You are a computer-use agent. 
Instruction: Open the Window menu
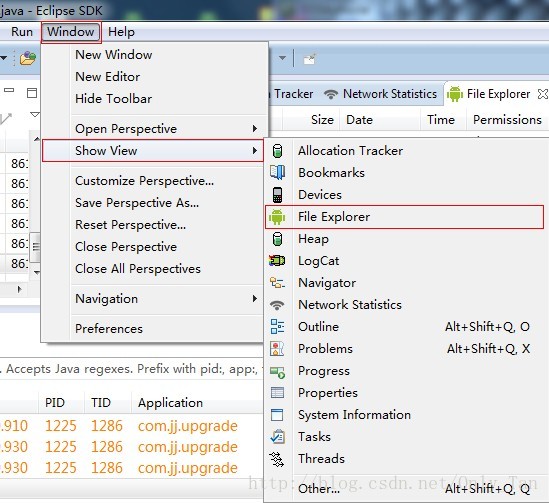(71, 32)
